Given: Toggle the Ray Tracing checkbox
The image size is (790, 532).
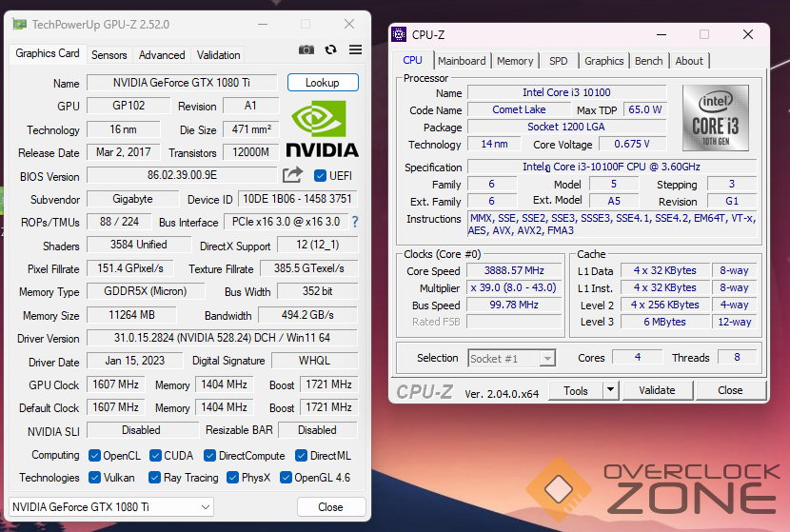Looking at the screenshot, I should tap(153, 478).
